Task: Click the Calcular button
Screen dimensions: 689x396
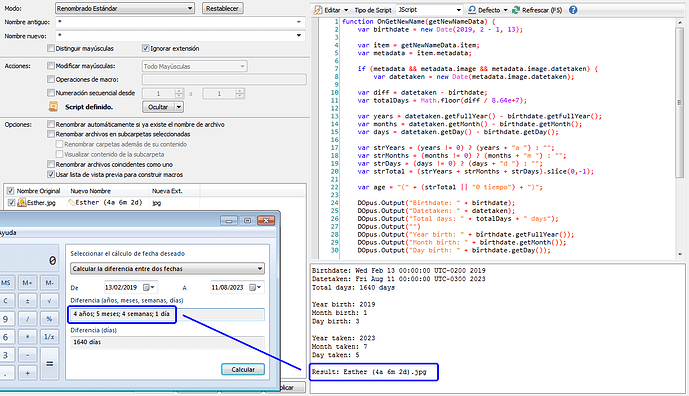Action: click(243, 369)
